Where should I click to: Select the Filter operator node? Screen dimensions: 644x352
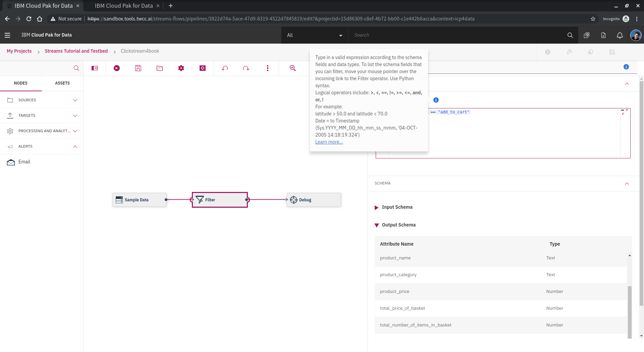tap(220, 200)
